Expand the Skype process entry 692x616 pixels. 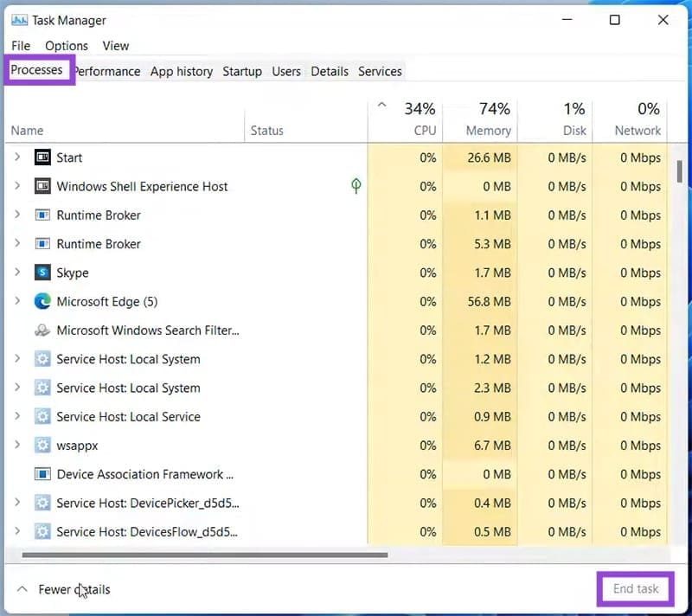[x=16, y=273]
